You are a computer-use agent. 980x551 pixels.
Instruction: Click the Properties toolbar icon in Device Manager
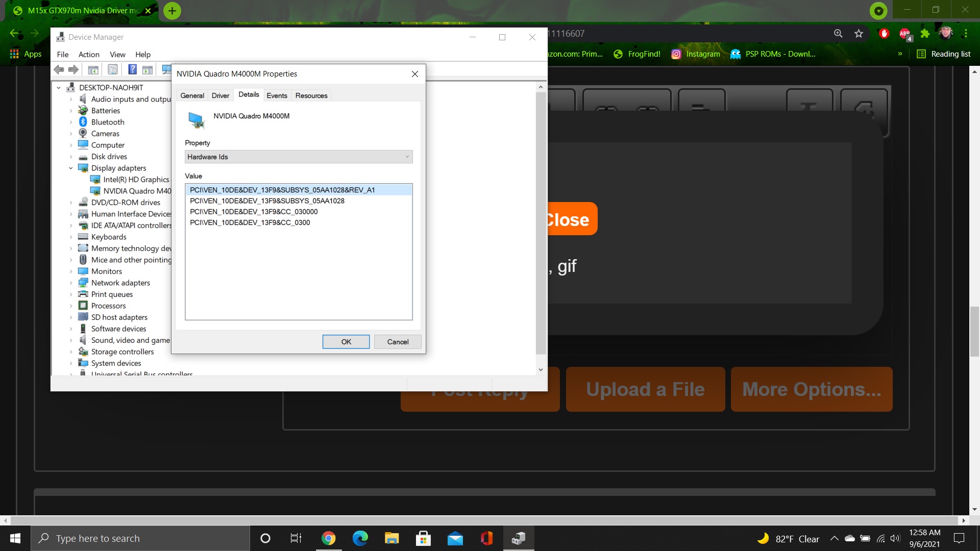[113, 69]
